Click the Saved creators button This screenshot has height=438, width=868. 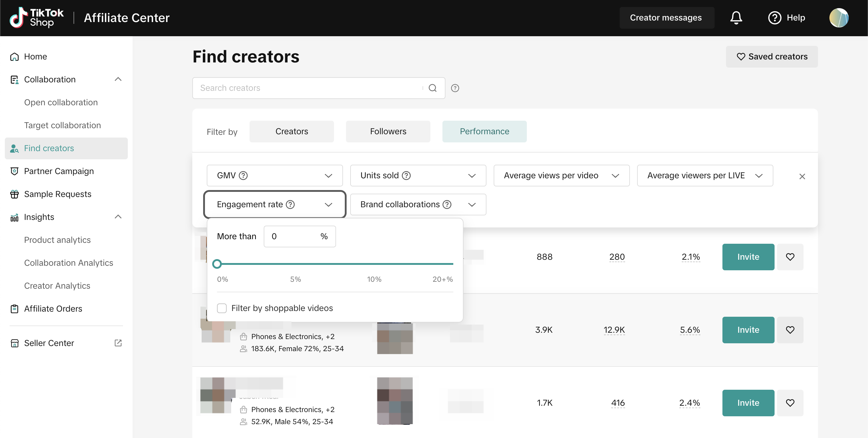click(771, 57)
